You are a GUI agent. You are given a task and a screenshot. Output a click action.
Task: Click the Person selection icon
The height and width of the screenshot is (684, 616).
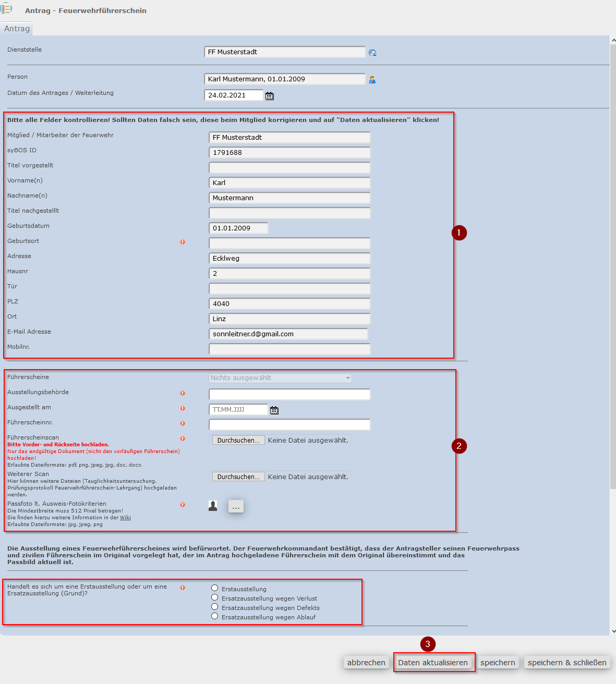(x=372, y=80)
